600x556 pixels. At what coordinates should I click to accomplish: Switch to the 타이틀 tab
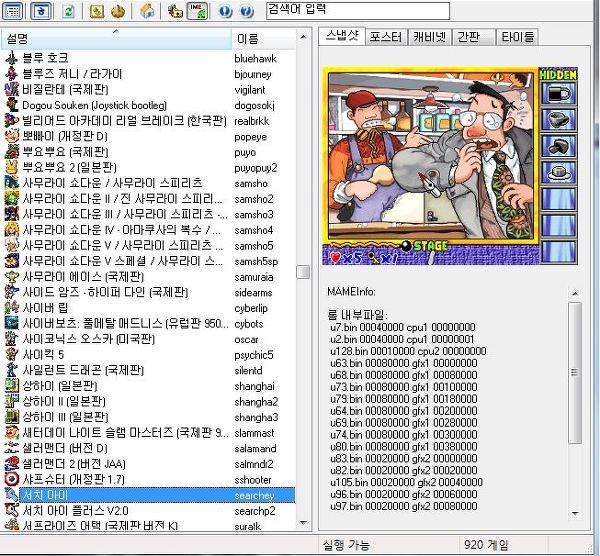(x=517, y=37)
